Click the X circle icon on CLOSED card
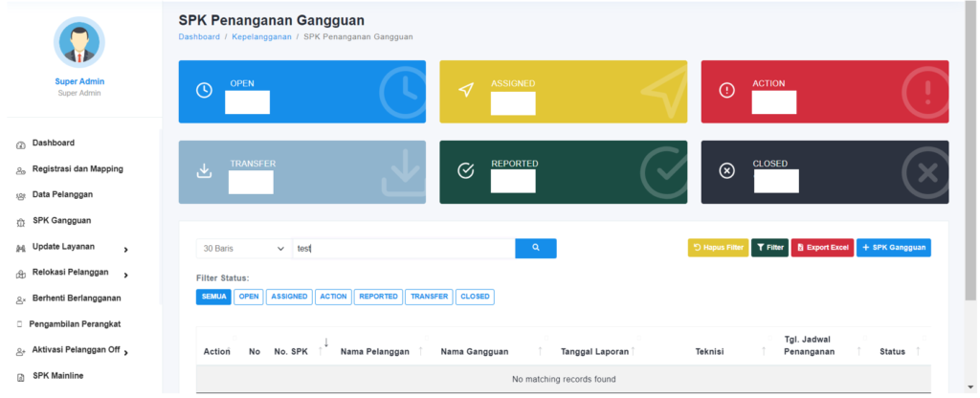 (x=727, y=170)
